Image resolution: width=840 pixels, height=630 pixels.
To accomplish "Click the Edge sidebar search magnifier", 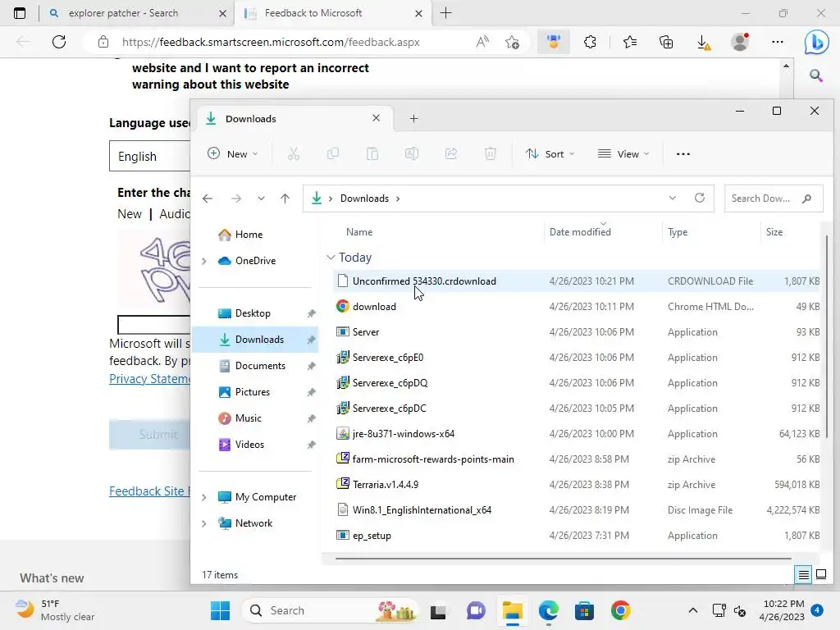I will pos(816,75).
